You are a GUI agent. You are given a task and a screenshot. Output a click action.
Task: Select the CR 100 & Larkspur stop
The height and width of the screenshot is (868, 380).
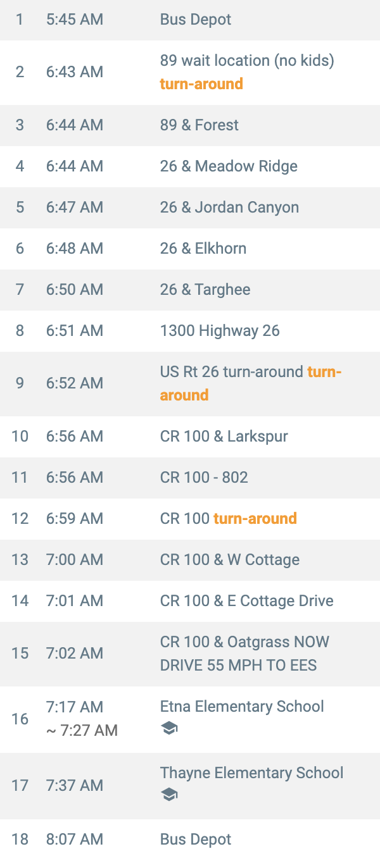click(x=224, y=437)
